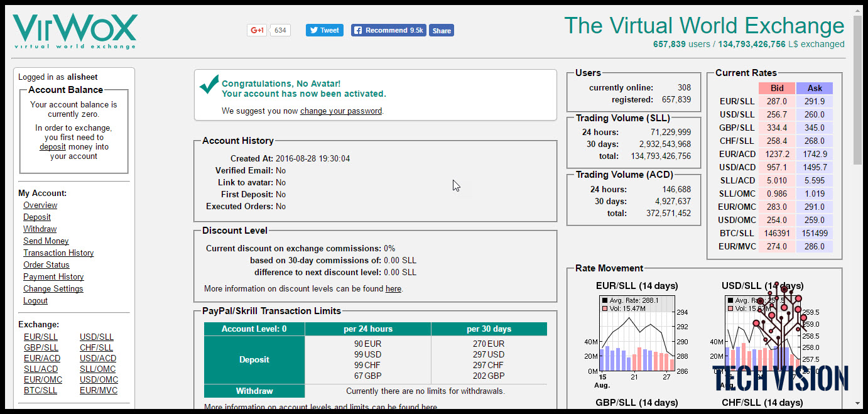Image resolution: width=868 pixels, height=414 pixels.
Task: Open USD/ACD exchange link in sidebar
Action: coord(98,359)
